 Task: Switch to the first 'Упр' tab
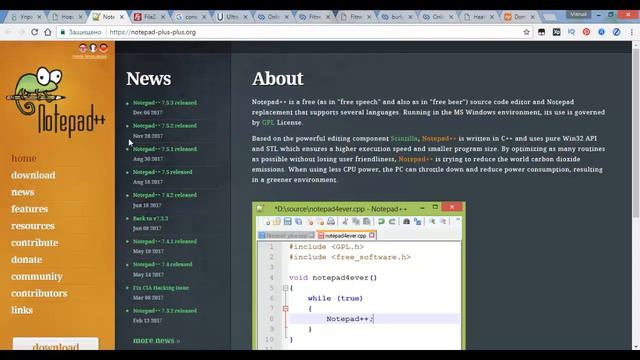coord(26,17)
